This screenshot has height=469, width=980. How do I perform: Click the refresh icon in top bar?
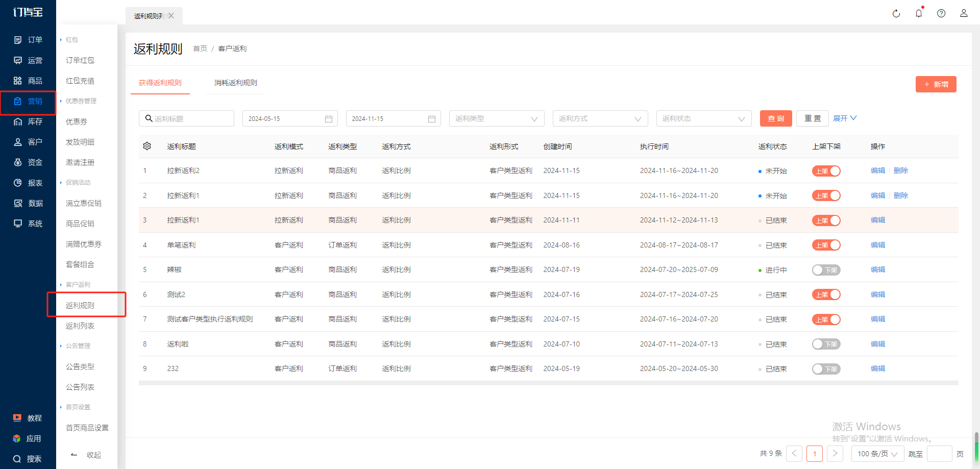896,13
